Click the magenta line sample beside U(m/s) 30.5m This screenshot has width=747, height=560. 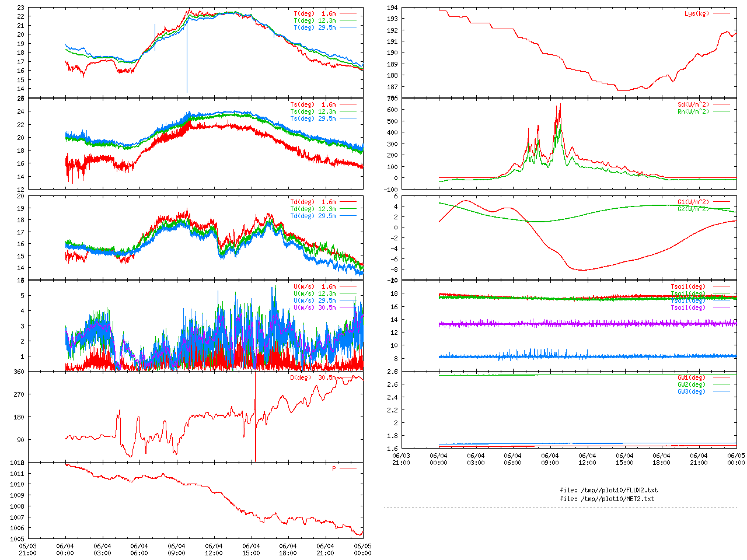(347, 307)
